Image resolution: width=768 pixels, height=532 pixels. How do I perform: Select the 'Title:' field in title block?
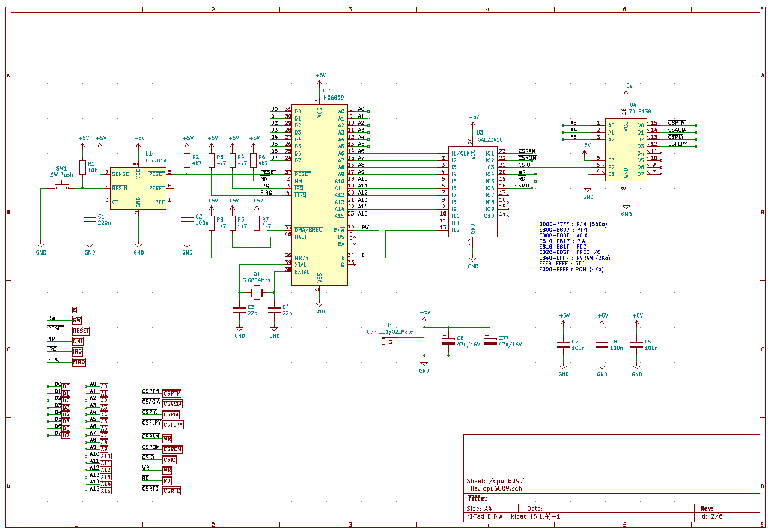tap(478, 498)
